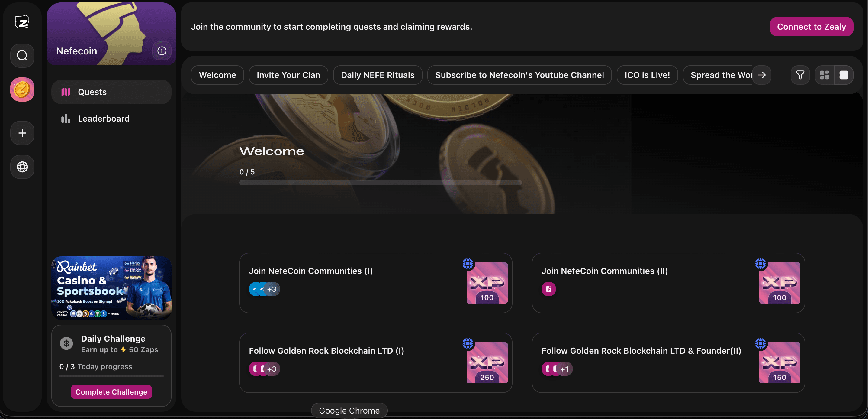Click the Nefecoin community banner image
868x419 pixels.
111,34
